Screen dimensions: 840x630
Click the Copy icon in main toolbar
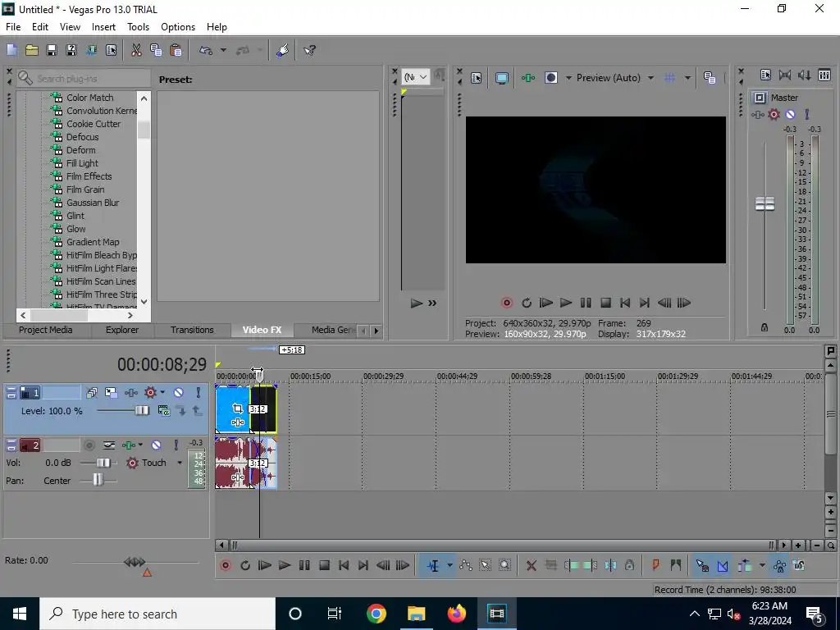tap(156, 50)
